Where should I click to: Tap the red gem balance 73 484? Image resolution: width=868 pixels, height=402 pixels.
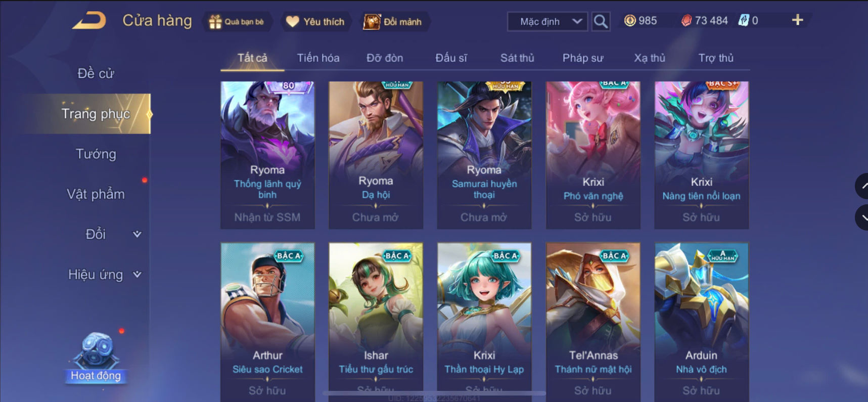(704, 21)
